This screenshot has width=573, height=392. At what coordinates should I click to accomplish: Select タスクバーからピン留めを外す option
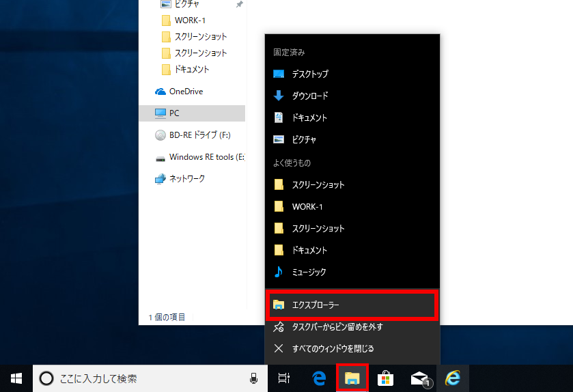click(352, 326)
